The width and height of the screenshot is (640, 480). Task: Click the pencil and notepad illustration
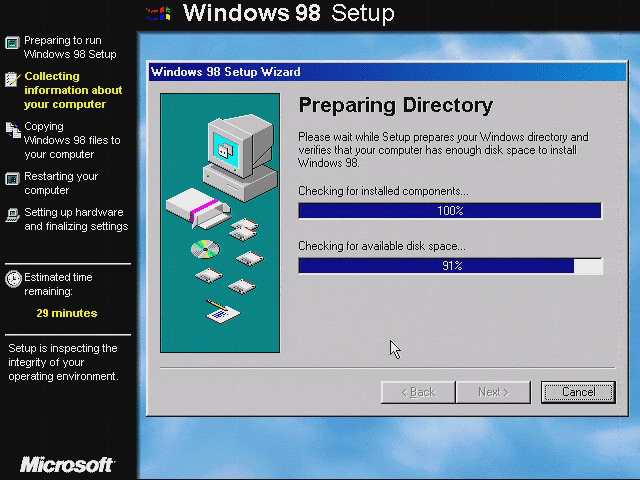[223, 311]
